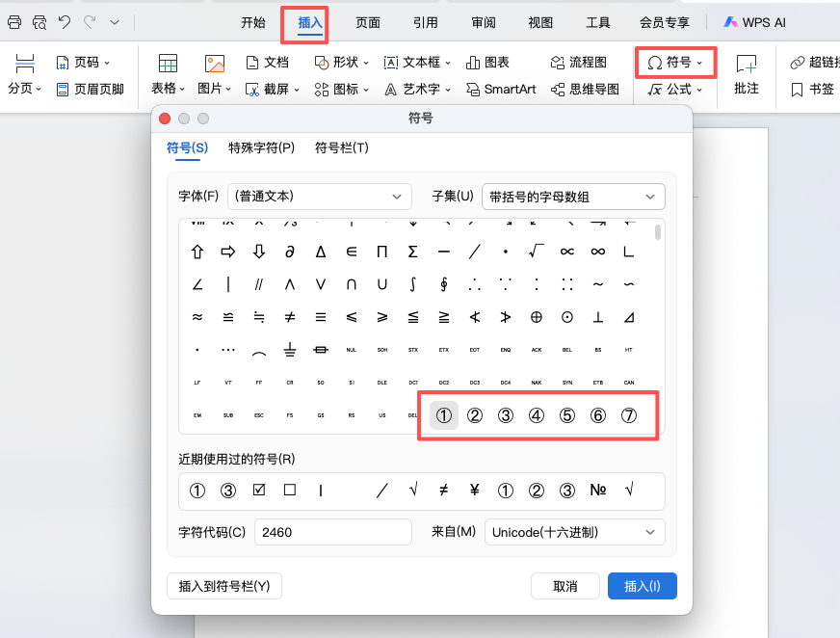Open the 图标 icons dropdown
The image size is (840, 638).
[x=341, y=89]
